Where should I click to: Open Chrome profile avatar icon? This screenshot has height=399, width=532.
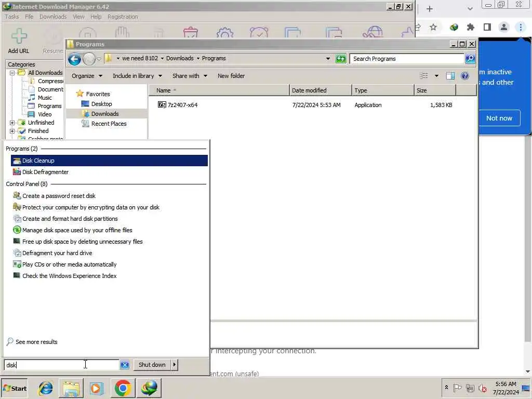[x=504, y=27]
